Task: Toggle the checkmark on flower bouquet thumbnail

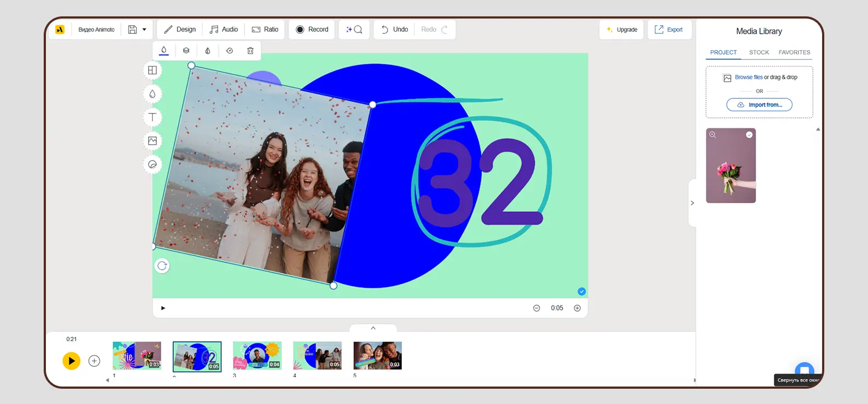Action: point(749,135)
